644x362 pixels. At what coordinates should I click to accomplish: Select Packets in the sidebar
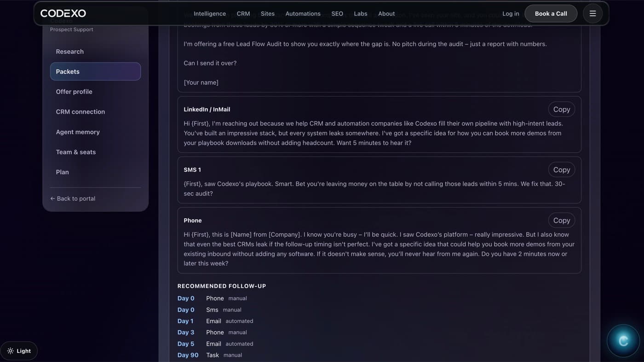pyautogui.click(x=95, y=71)
